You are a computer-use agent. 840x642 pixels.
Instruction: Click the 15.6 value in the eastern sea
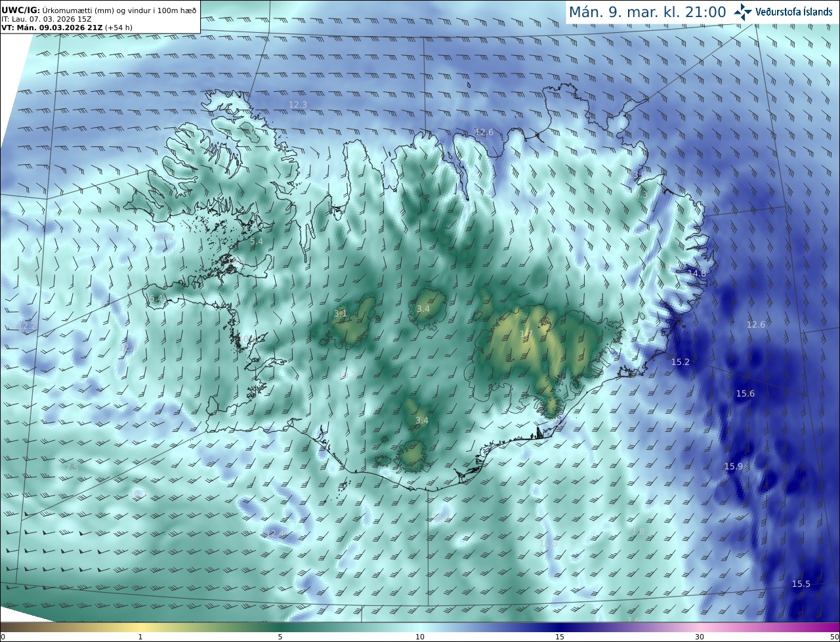pyautogui.click(x=745, y=394)
